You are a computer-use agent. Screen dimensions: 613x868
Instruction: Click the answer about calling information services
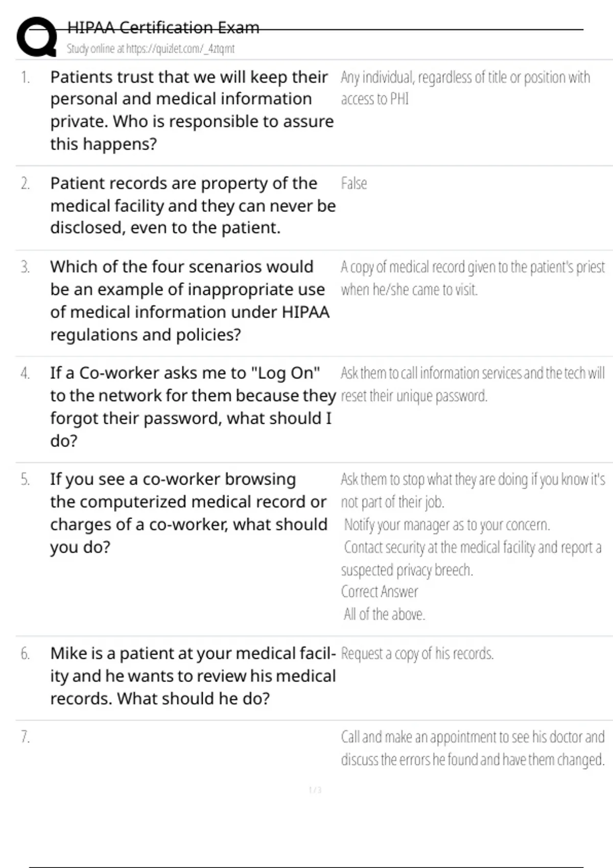click(472, 384)
